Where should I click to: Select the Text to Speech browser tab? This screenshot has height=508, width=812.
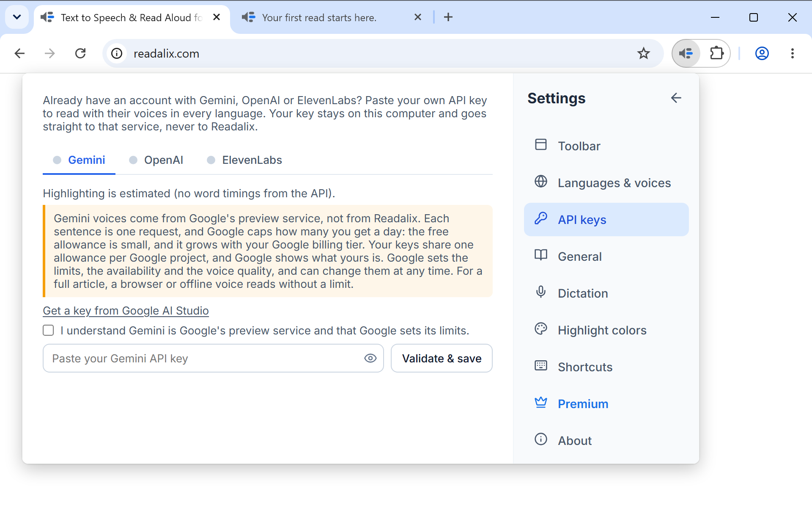tap(131, 17)
